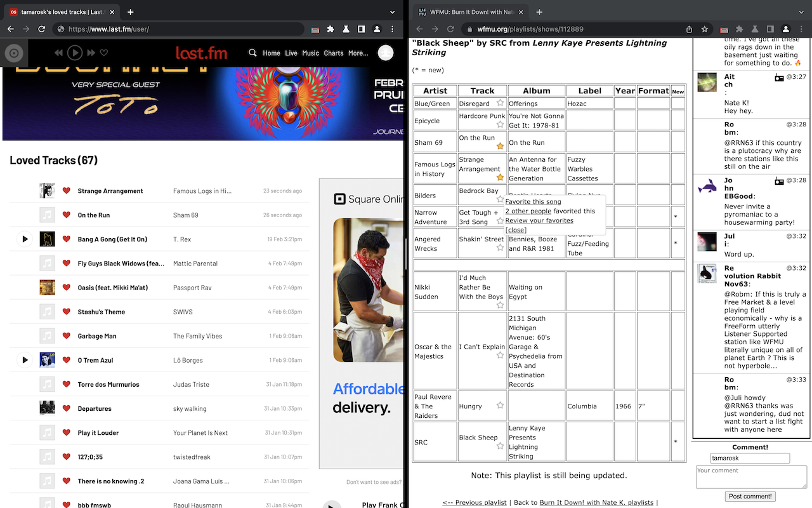This screenshot has width=812, height=508.
Task: Unlove Departures via its red heart
Action: [66, 408]
